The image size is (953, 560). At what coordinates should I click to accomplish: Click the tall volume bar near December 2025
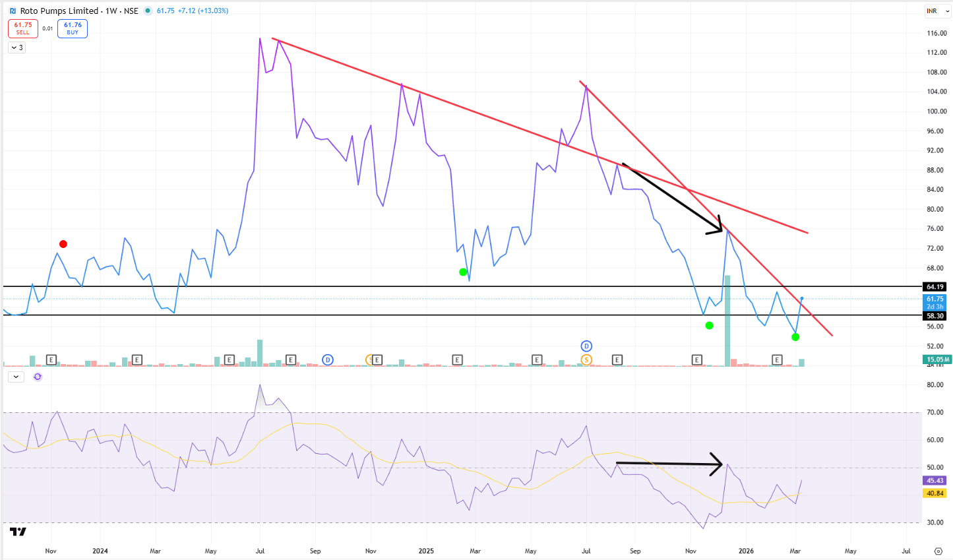pyautogui.click(x=727, y=321)
